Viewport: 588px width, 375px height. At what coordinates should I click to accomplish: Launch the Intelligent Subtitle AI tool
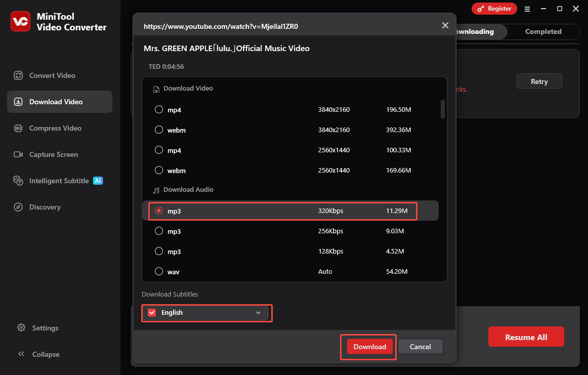coord(59,181)
